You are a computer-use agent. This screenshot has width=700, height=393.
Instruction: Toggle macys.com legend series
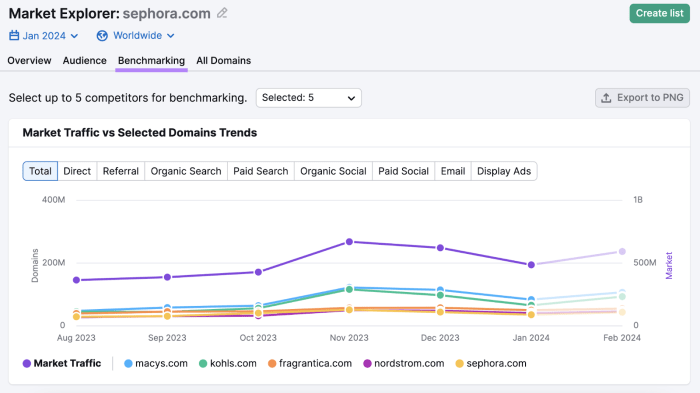pos(156,364)
